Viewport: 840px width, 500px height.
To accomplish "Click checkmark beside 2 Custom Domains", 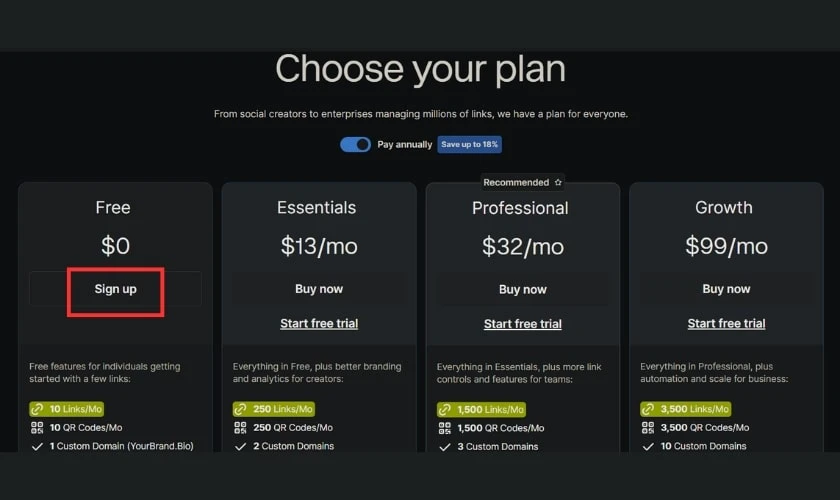I will pyautogui.click(x=241, y=446).
